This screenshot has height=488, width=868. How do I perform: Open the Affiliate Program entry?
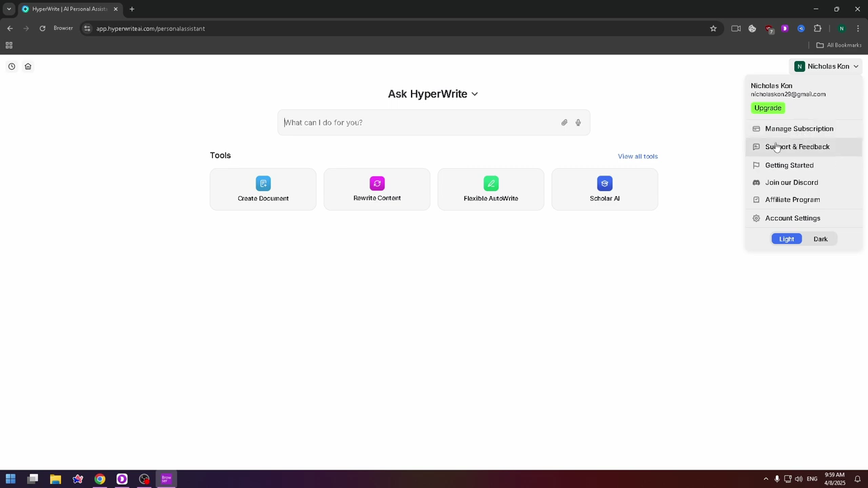pyautogui.click(x=804, y=200)
